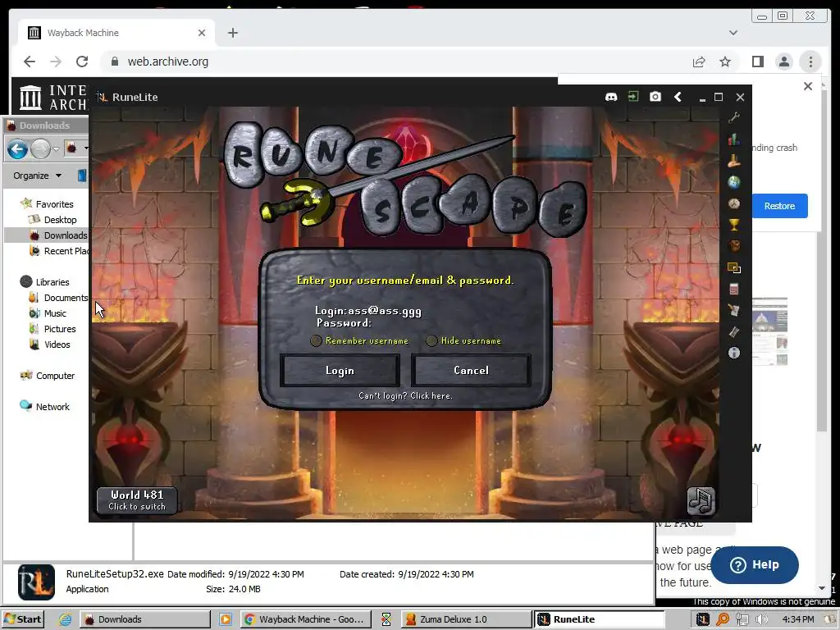The width and height of the screenshot is (840, 630).
Task: Open the Loot Tracker bag icon
Action: click(x=734, y=246)
